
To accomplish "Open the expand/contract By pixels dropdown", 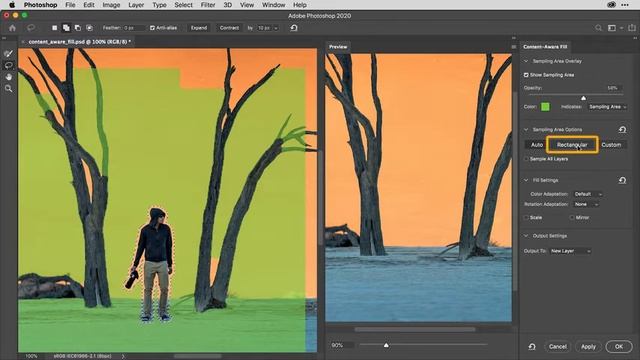I will point(276,28).
